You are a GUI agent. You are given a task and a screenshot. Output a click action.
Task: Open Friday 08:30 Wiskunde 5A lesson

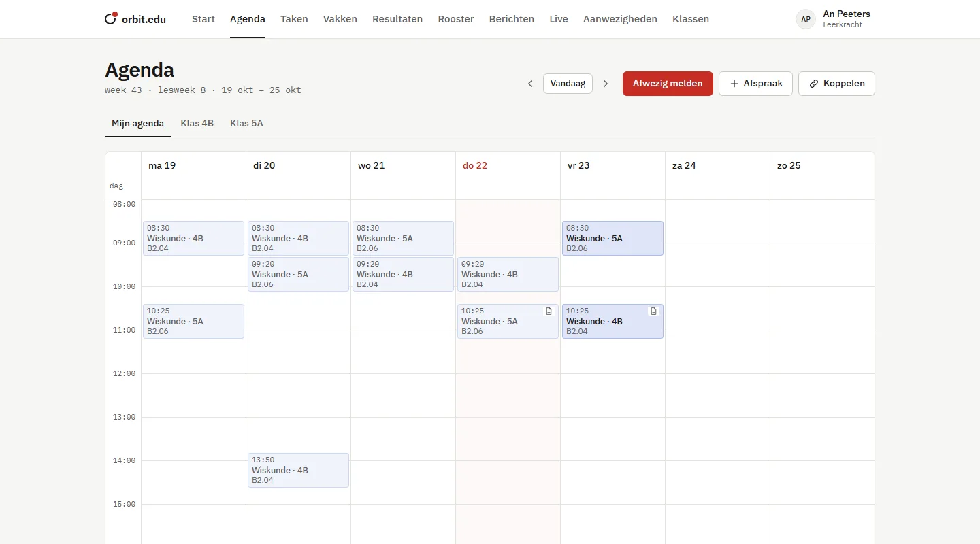pos(612,238)
